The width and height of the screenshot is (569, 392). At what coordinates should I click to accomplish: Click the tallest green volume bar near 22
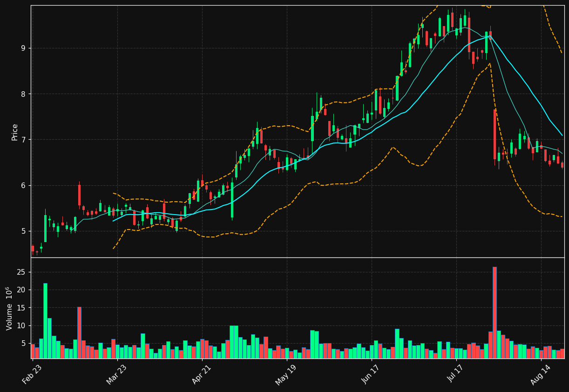[x=45, y=321]
